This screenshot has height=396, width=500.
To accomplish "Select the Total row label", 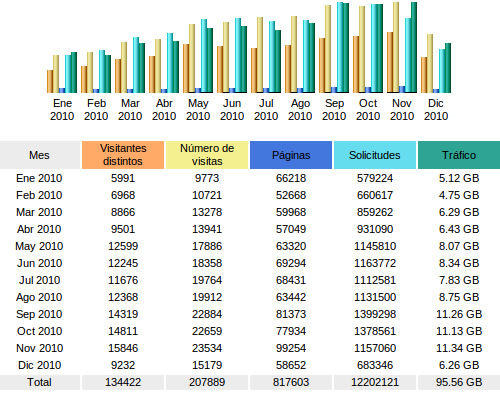I will (x=39, y=382).
